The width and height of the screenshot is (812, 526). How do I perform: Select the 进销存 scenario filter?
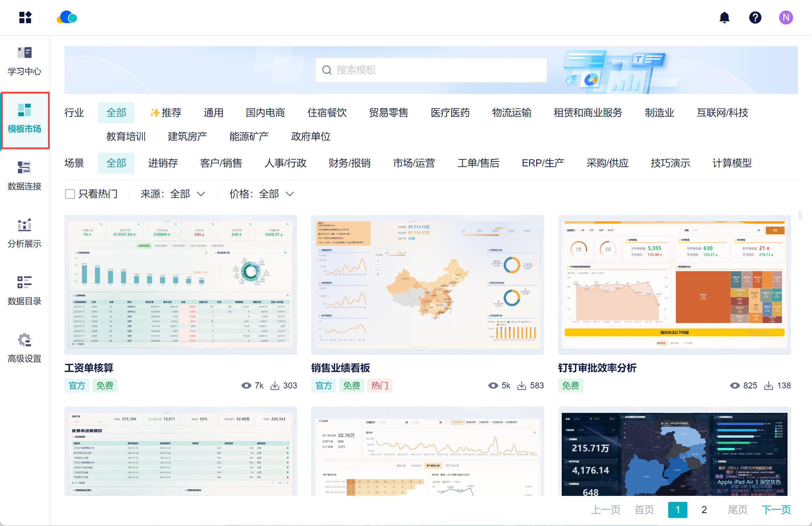tap(163, 163)
